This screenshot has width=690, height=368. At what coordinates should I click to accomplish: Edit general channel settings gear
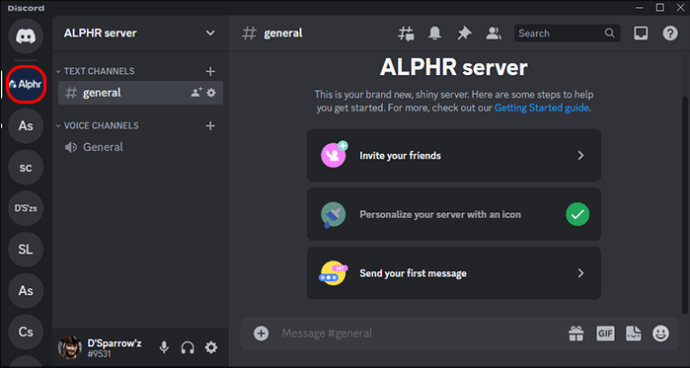coord(211,93)
